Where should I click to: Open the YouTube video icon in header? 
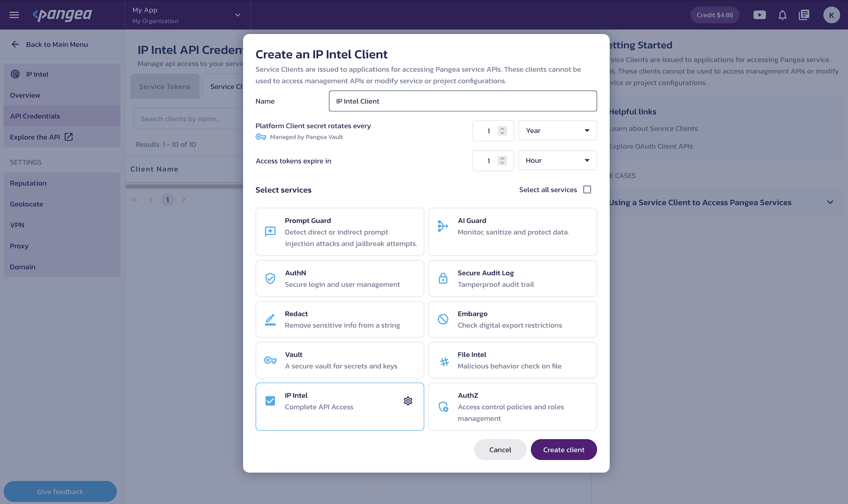click(759, 15)
